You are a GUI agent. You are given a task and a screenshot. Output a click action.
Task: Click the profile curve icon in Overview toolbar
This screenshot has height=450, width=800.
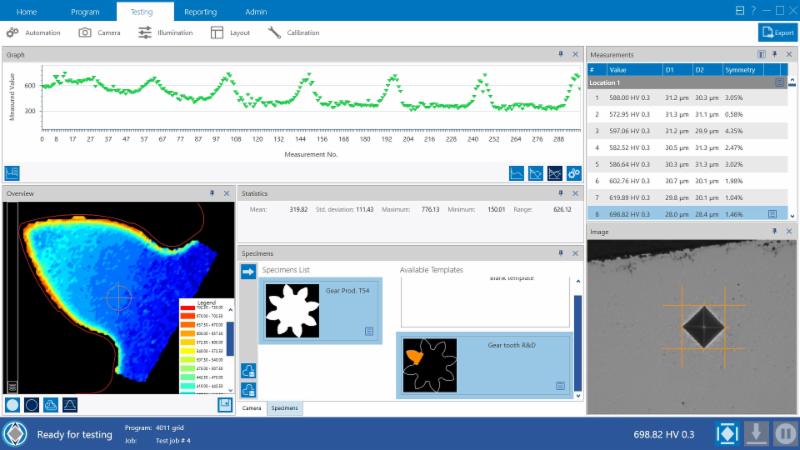[70, 405]
